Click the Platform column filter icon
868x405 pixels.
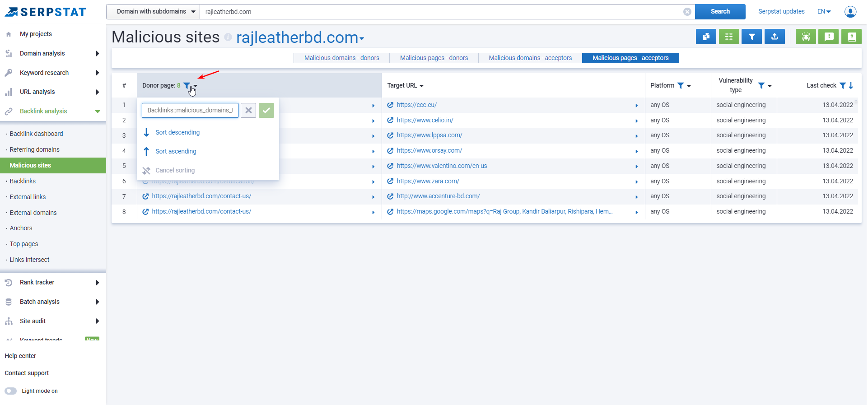pos(681,86)
